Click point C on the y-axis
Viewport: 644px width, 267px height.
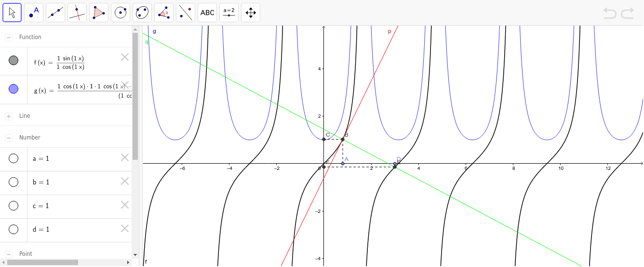[x=323, y=139]
